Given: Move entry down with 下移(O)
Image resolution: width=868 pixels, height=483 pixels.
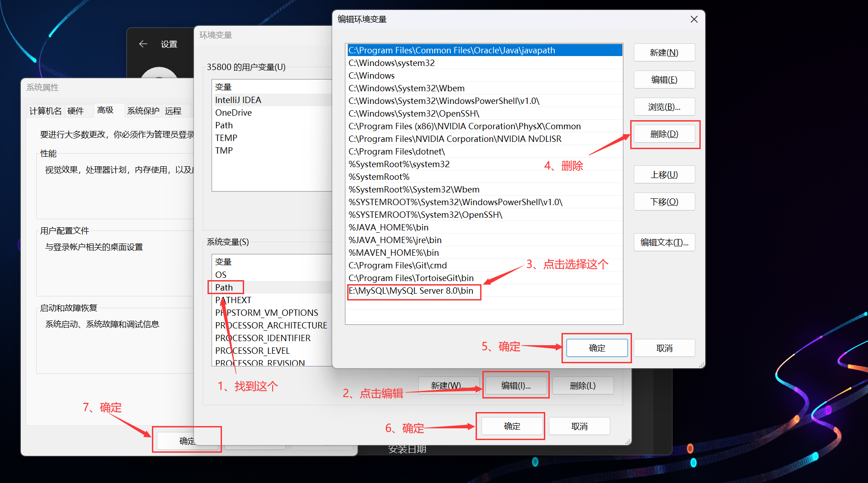Looking at the screenshot, I should 664,202.
